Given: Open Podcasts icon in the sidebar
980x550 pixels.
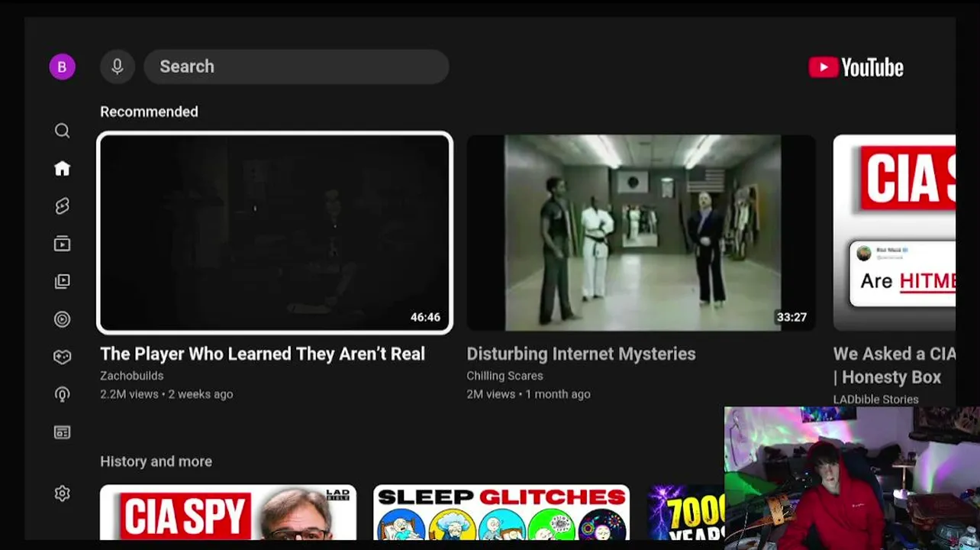Looking at the screenshot, I should [x=63, y=394].
